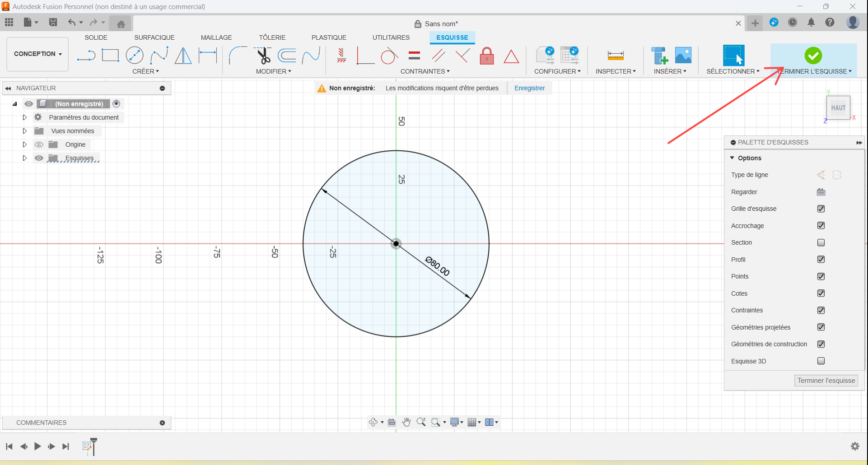The height and width of the screenshot is (465, 868).
Task: Select the Offset tool
Action: click(x=287, y=56)
